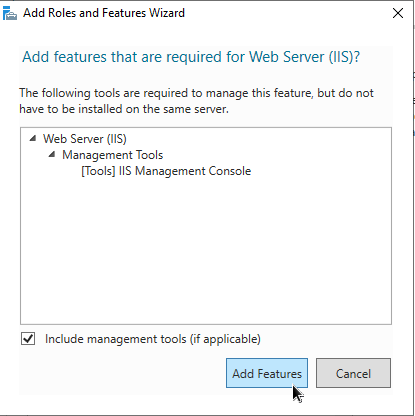Select the Web Server (IIS) tree item

[x=85, y=139]
